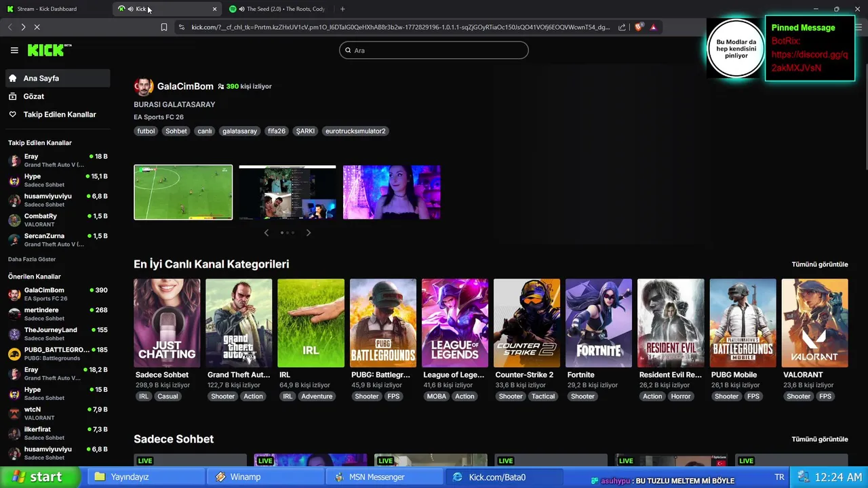Screen dimensions: 868x488
Task: Open wtcN channel in sidebar
Action: click(x=58, y=413)
